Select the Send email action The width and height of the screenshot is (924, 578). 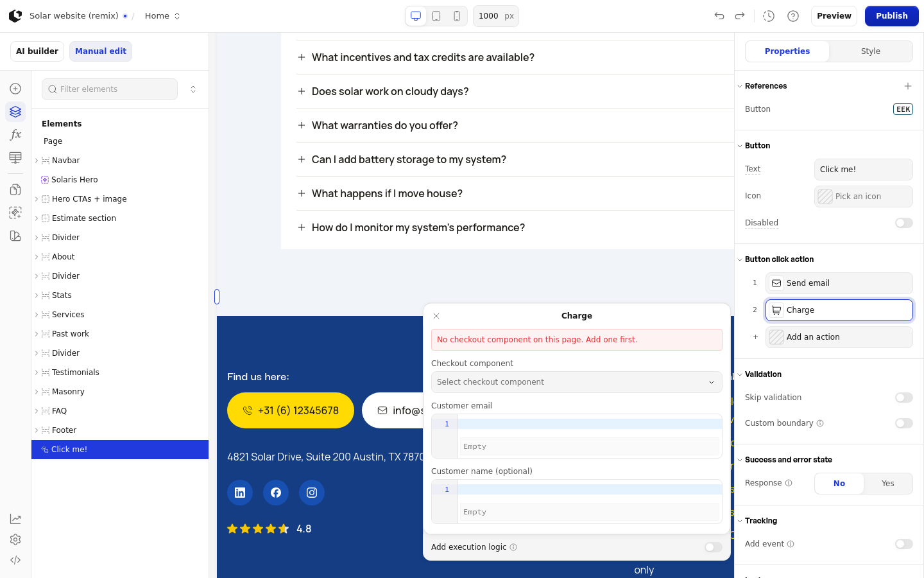(x=839, y=283)
